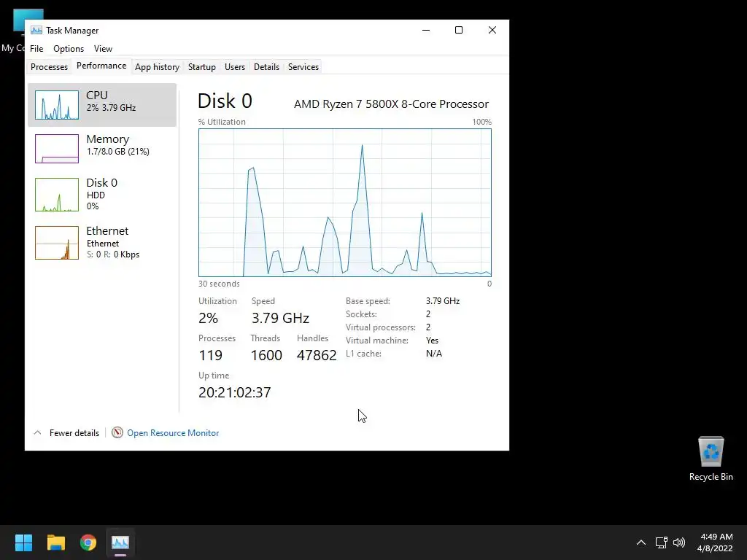This screenshot has width=747, height=560.
Task: Click the Disk 0 graph heading
Action: [x=225, y=101]
